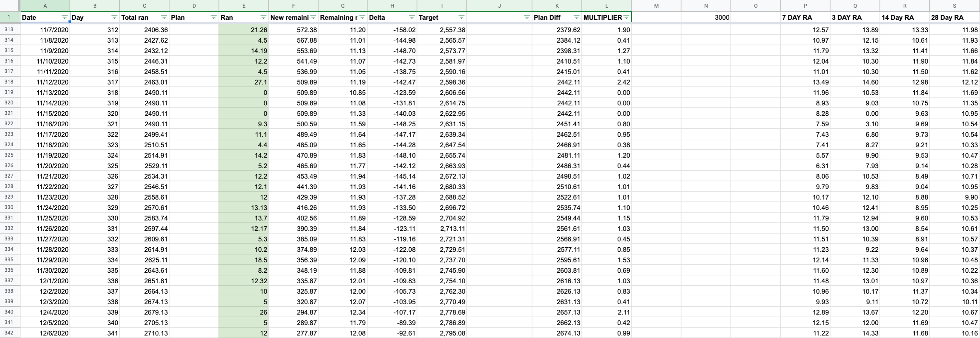Click the Date header cell
The width and height of the screenshot is (980, 338).
tap(45, 18)
